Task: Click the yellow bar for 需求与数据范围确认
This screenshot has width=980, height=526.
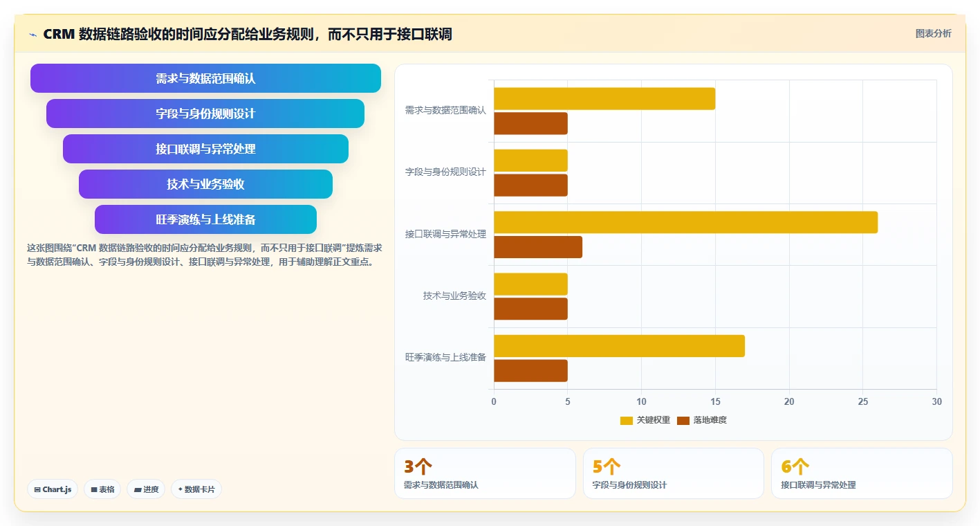Action: point(604,98)
